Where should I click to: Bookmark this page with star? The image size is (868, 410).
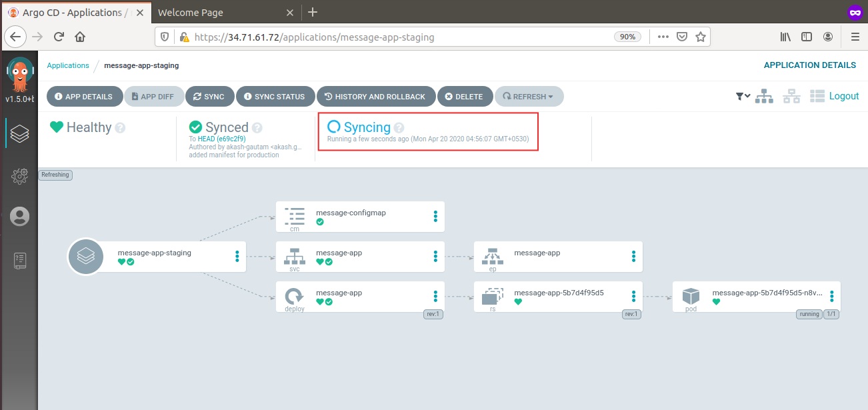point(701,37)
